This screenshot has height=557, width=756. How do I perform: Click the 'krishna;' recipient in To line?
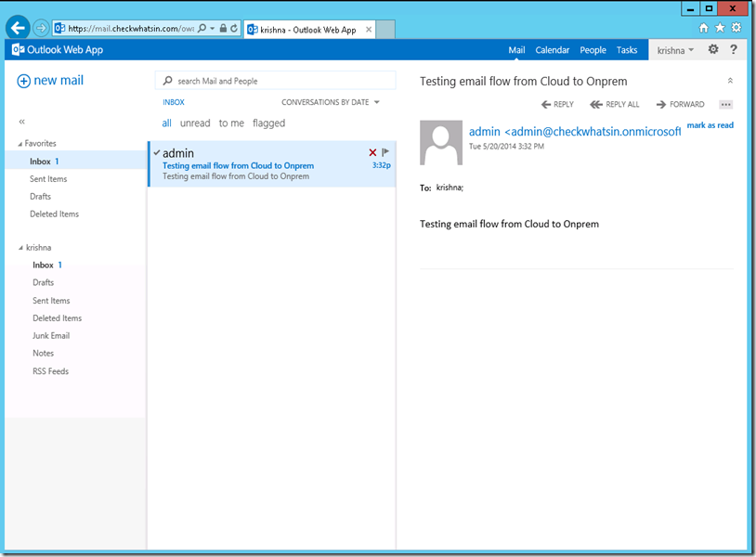(x=450, y=188)
